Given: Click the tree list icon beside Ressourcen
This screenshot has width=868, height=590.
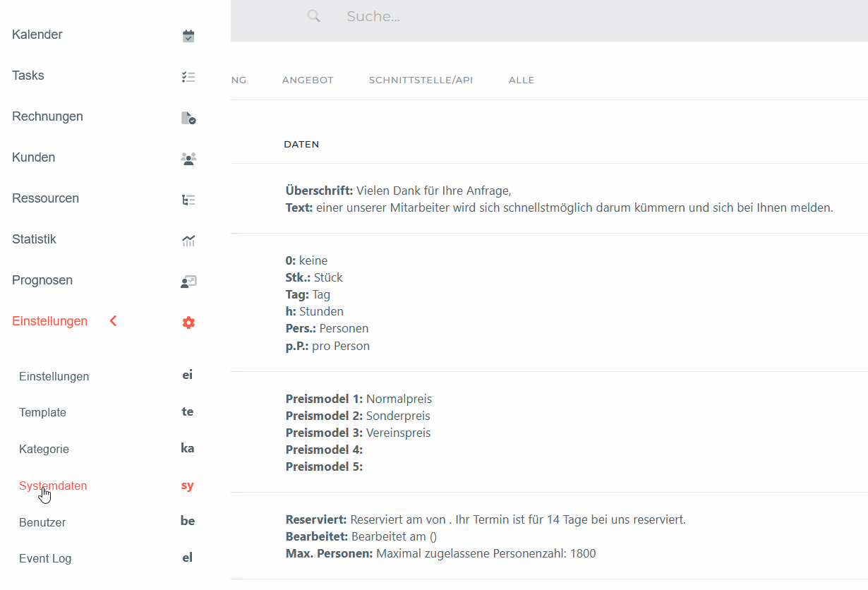Looking at the screenshot, I should [x=188, y=200].
